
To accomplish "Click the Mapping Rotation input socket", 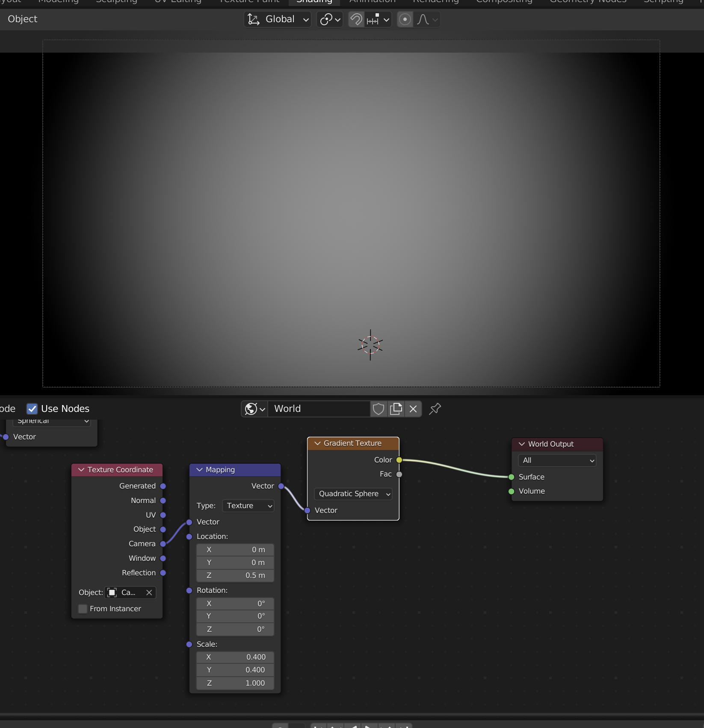I will coord(189,590).
